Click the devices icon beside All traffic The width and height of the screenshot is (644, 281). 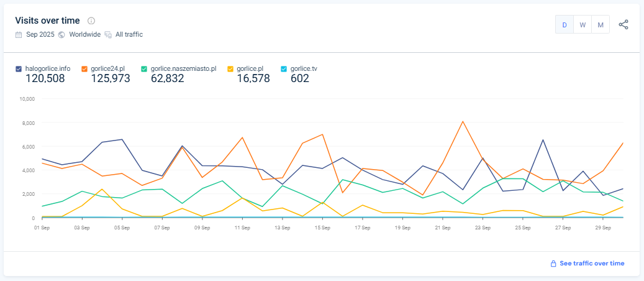pos(108,35)
